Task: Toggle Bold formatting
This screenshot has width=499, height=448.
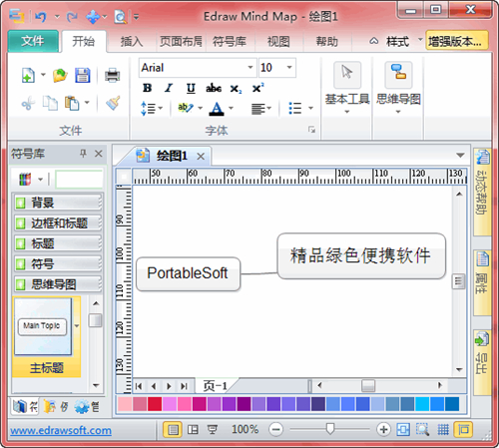Action: click(147, 88)
